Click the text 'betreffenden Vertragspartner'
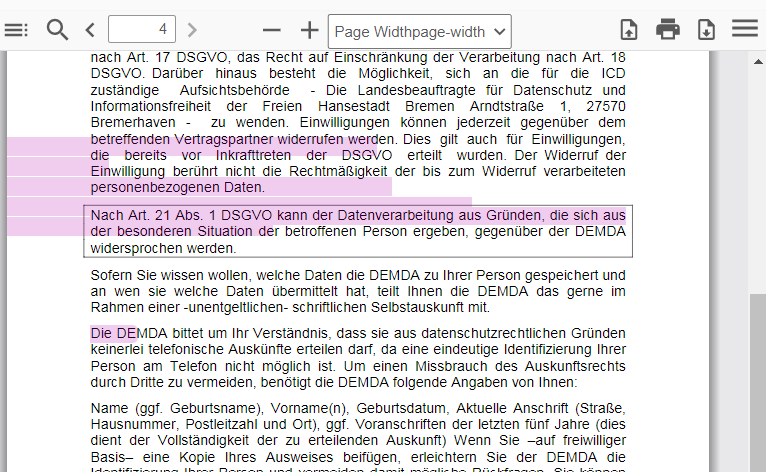Image resolution: width=766 pixels, height=472 pixels. coord(182,139)
